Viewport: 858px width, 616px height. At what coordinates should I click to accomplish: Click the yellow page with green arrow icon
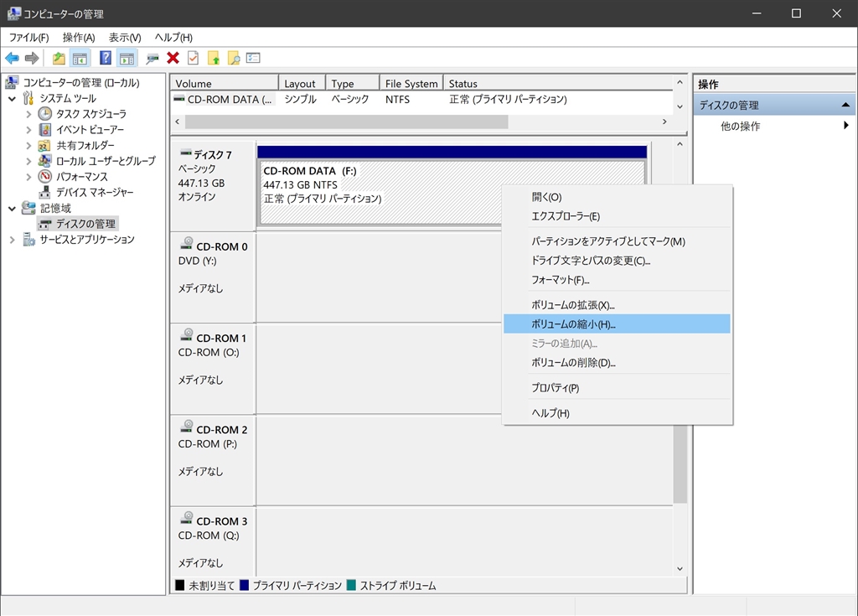point(214,58)
